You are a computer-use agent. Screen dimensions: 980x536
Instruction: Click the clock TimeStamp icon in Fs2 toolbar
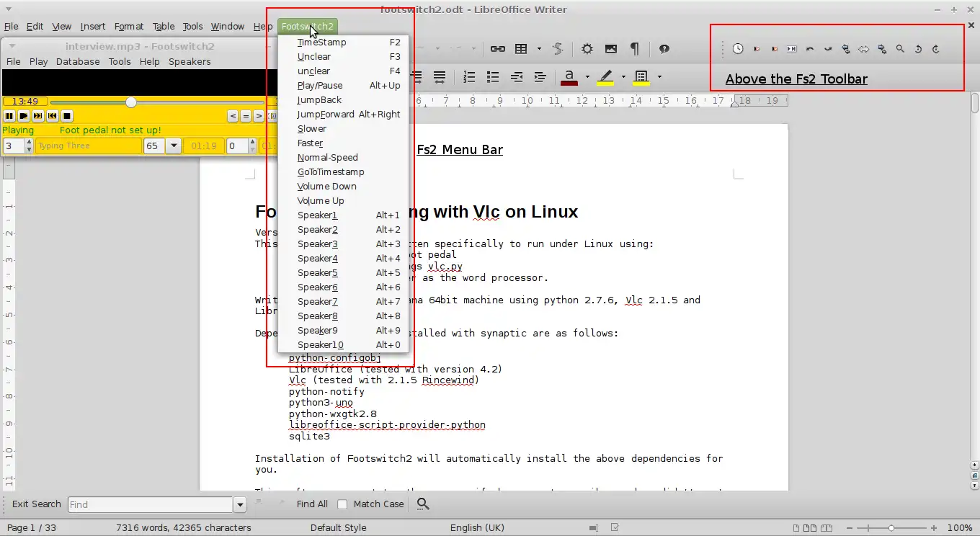click(738, 49)
